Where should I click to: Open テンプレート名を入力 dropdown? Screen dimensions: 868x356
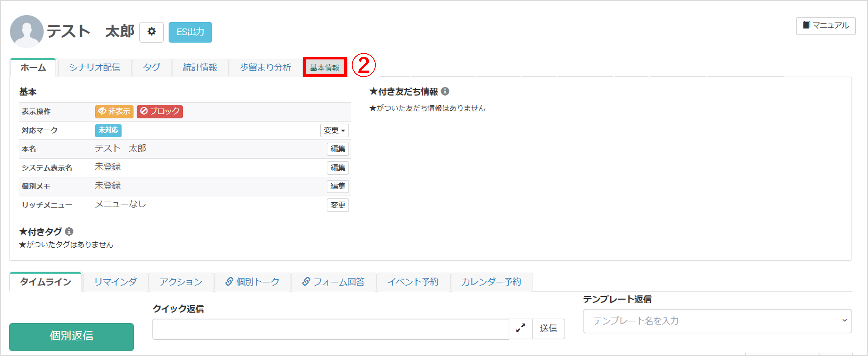tap(717, 321)
